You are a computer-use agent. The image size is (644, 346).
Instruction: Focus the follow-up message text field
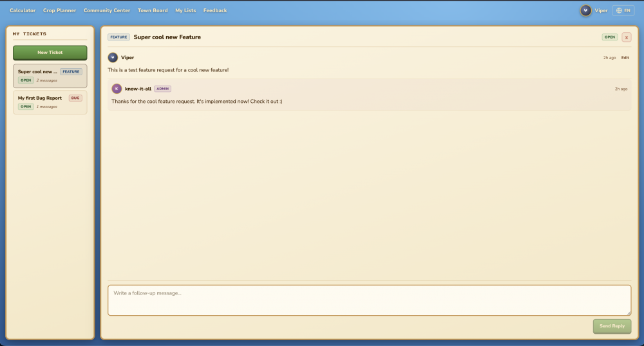(x=369, y=300)
